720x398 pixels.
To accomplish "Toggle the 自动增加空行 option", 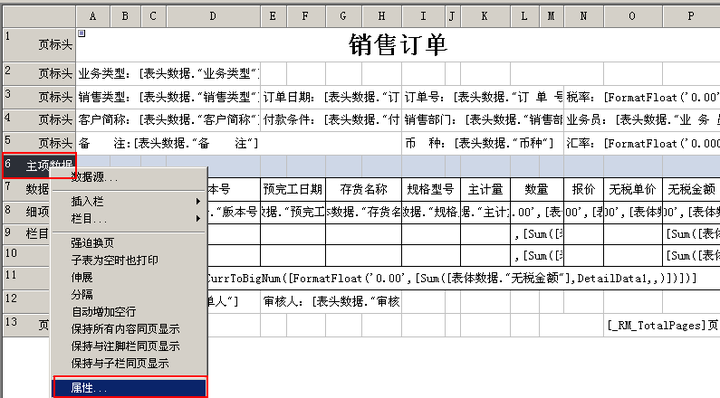I will tap(129, 312).
